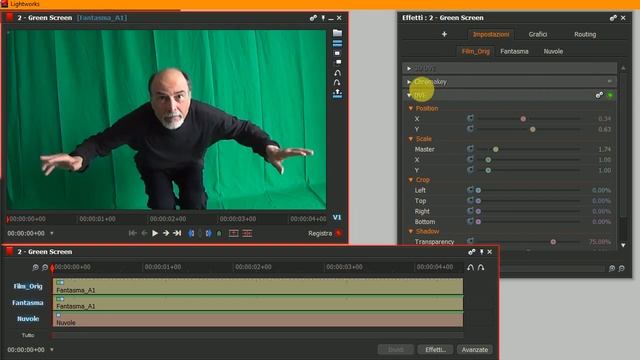
Task: Click the red record indicator next to Registra
Action: coord(338,233)
